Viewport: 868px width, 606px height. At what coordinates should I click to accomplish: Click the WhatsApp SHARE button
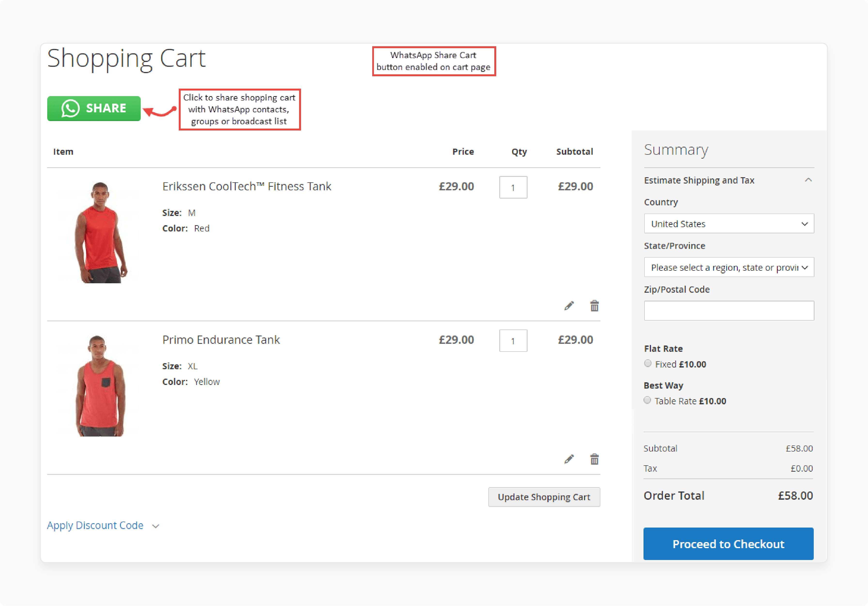click(x=94, y=108)
